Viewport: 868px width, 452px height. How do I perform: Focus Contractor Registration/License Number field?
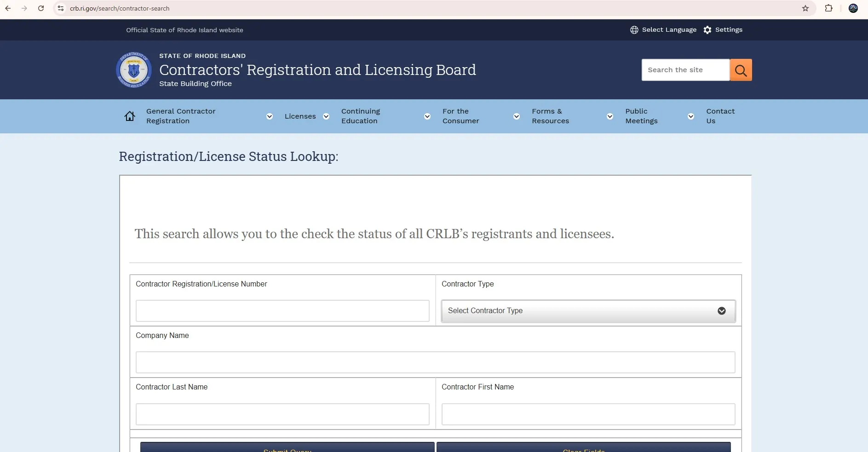282,311
